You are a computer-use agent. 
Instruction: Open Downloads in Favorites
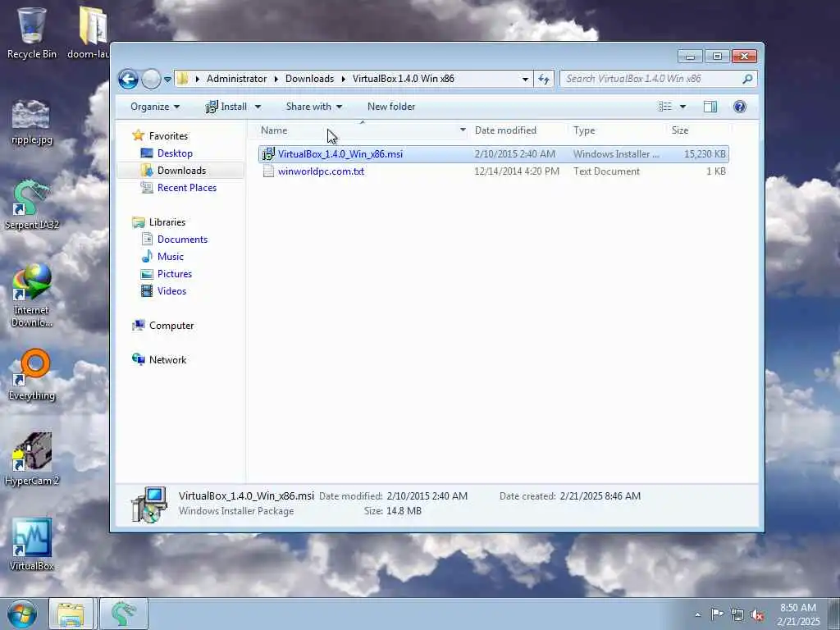point(181,171)
